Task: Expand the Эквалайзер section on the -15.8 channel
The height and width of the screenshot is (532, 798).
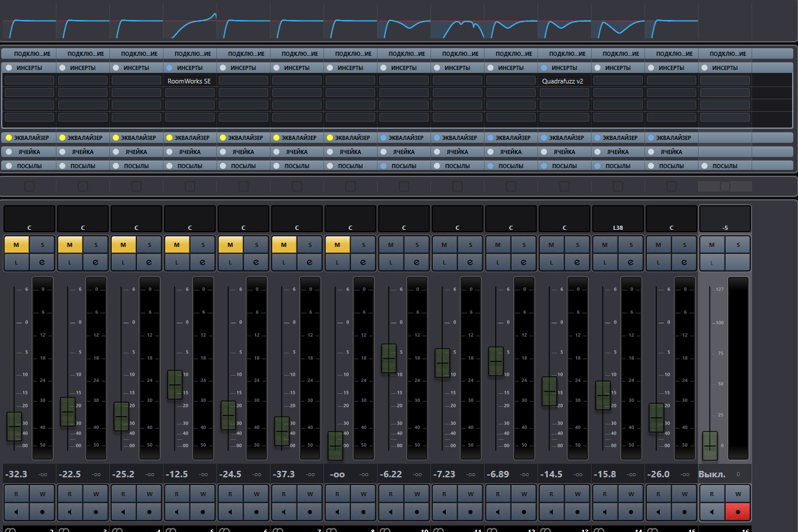Action: (620, 138)
